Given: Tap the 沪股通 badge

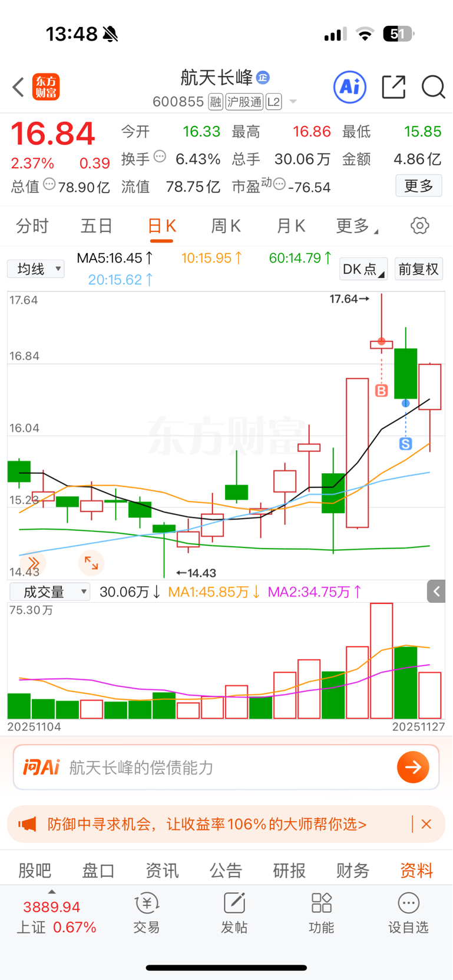Looking at the screenshot, I should (244, 102).
